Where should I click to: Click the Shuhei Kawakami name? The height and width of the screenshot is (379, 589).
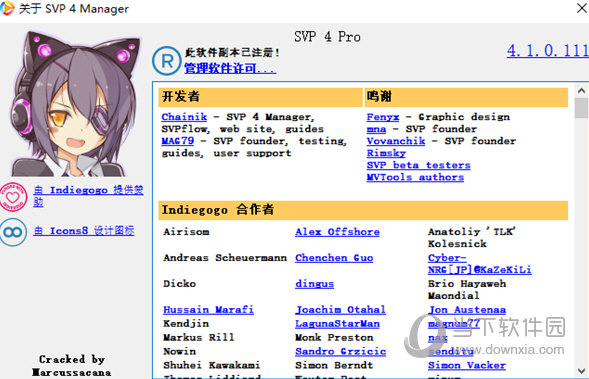(x=211, y=365)
